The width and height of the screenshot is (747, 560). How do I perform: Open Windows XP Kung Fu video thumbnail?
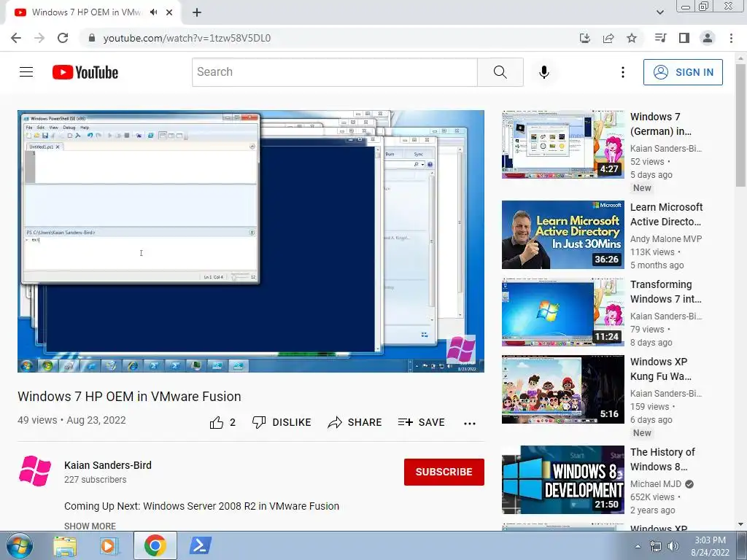562,389
